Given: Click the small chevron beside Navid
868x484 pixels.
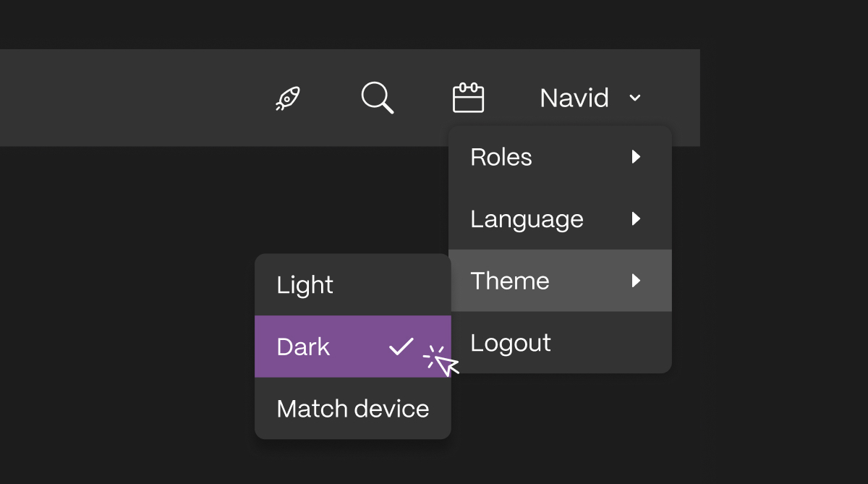Looking at the screenshot, I should point(635,98).
